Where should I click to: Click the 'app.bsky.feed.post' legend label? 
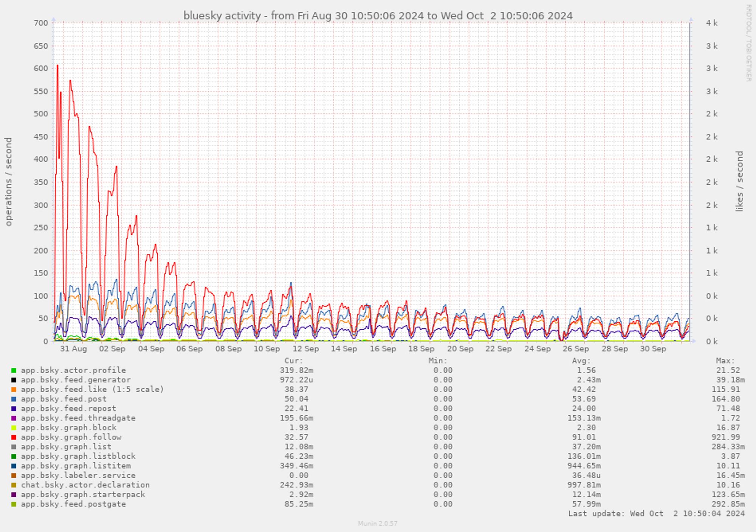(x=64, y=399)
